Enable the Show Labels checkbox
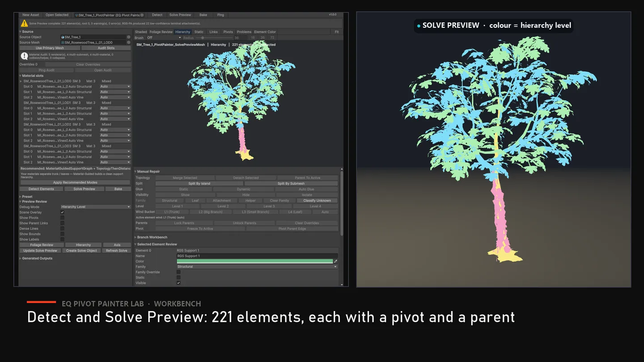The height and width of the screenshot is (362, 644). pyautogui.click(x=62, y=239)
